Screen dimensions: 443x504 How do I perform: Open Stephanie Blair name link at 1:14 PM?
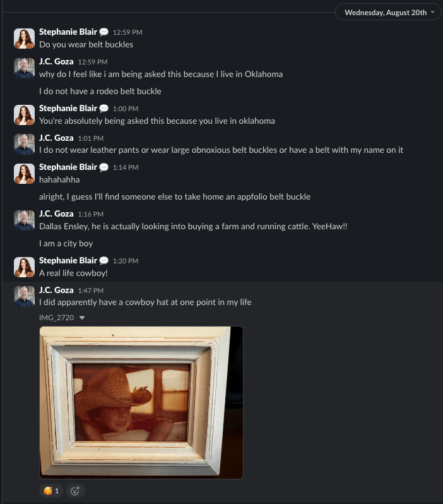click(x=68, y=167)
